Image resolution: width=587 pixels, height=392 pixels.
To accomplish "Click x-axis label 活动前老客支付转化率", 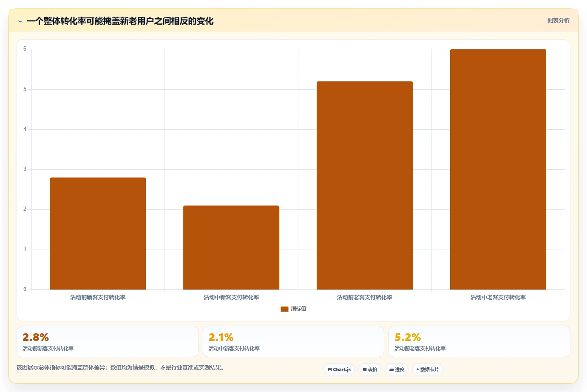I will (x=365, y=297).
